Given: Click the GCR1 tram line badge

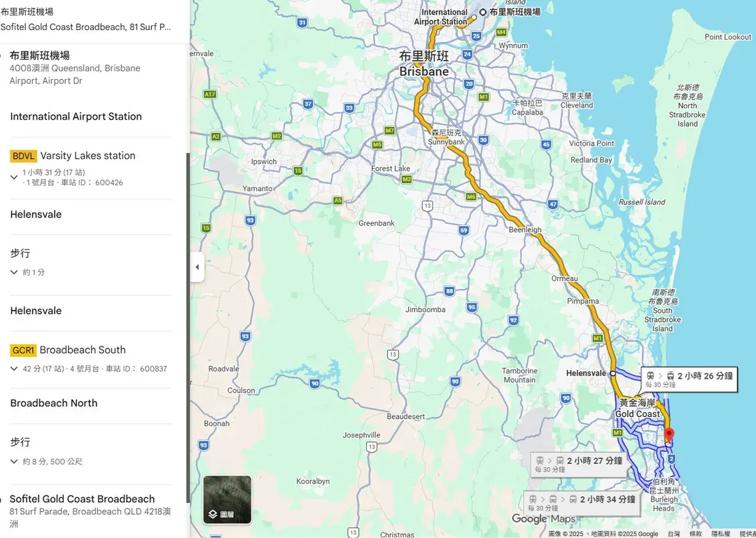Looking at the screenshot, I should click(23, 351).
